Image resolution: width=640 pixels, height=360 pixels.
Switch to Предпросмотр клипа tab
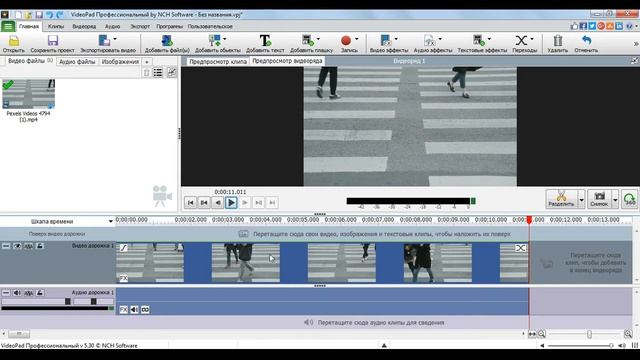click(x=218, y=61)
